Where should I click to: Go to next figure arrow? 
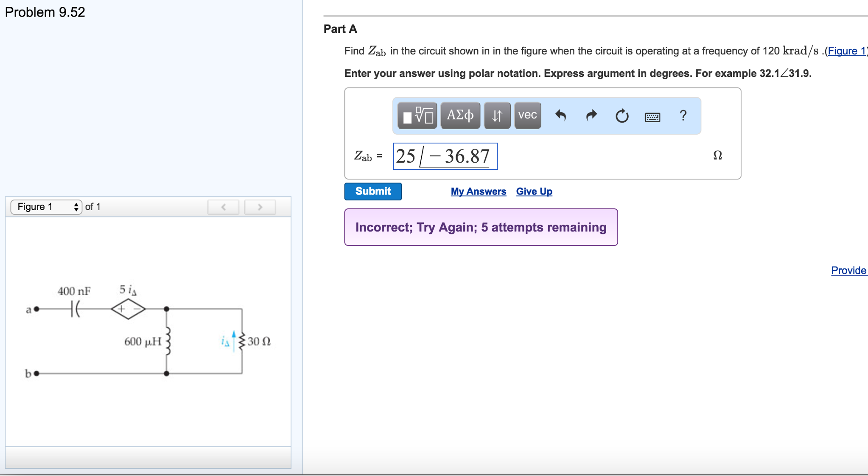tap(260, 207)
